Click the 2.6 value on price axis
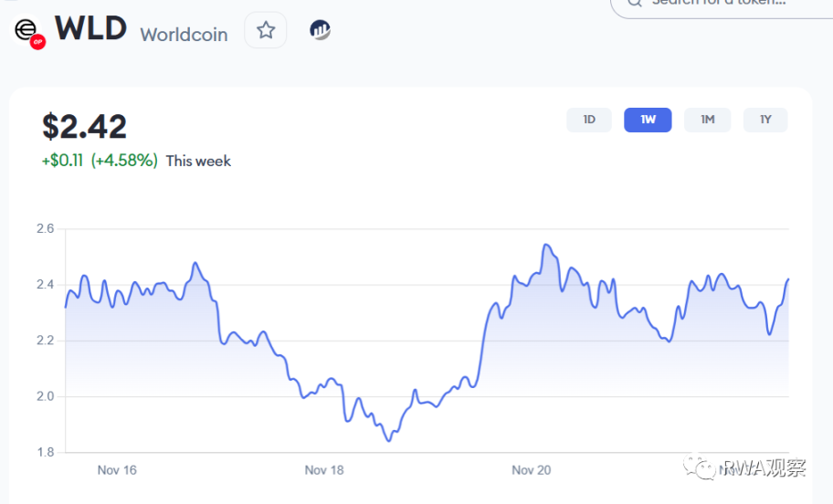The width and height of the screenshot is (833, 504). pyautogui.click(x=45, y=228)
